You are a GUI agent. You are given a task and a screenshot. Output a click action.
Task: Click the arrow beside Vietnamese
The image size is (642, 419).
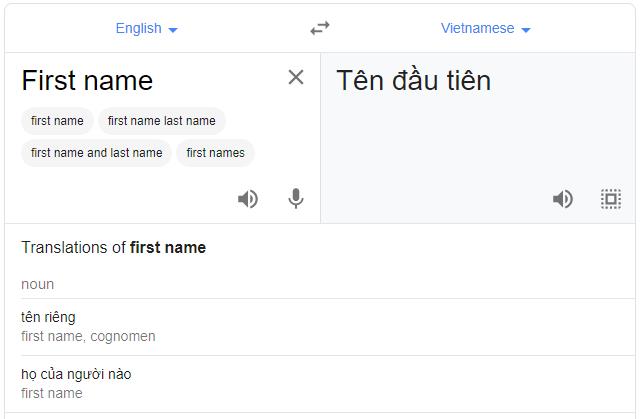coord(526,30)
